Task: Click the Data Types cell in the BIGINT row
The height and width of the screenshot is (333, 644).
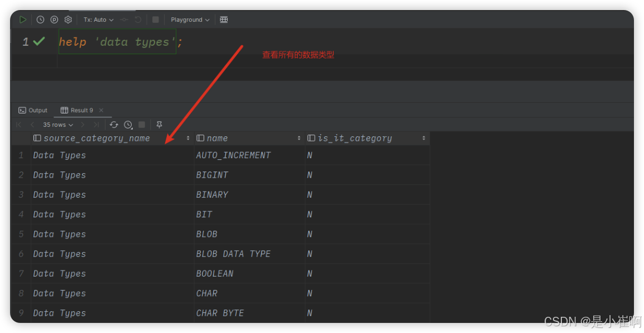Action: 113,175
